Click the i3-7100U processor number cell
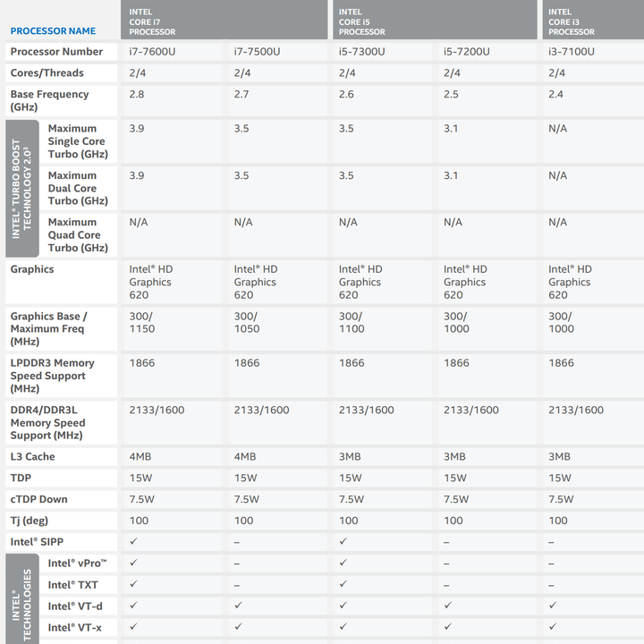Screen dimensions: 644x644 [x=572, y=52]
